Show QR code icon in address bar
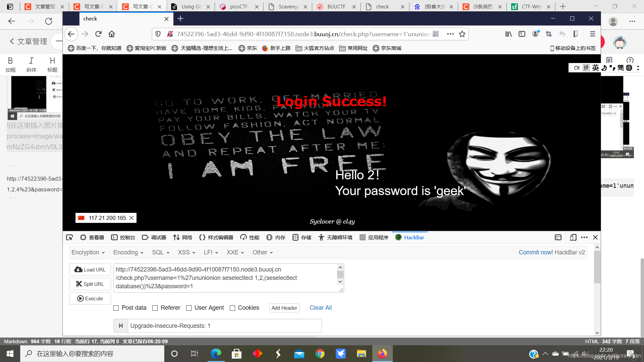644x362 pixels. pos(436,34)
